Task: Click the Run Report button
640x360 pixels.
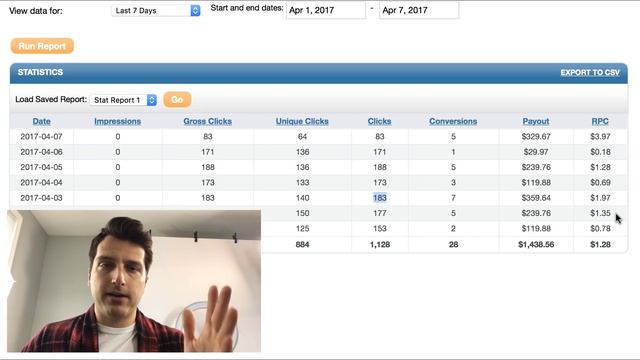Action: coord(42,46)
